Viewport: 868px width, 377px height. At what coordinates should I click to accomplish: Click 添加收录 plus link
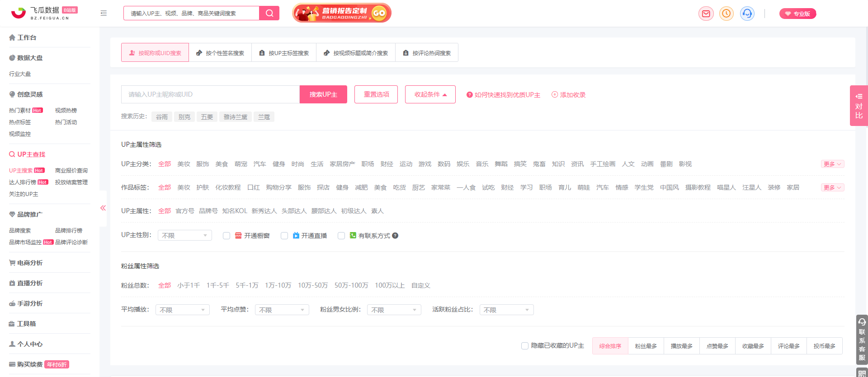[x=569, y=95]
